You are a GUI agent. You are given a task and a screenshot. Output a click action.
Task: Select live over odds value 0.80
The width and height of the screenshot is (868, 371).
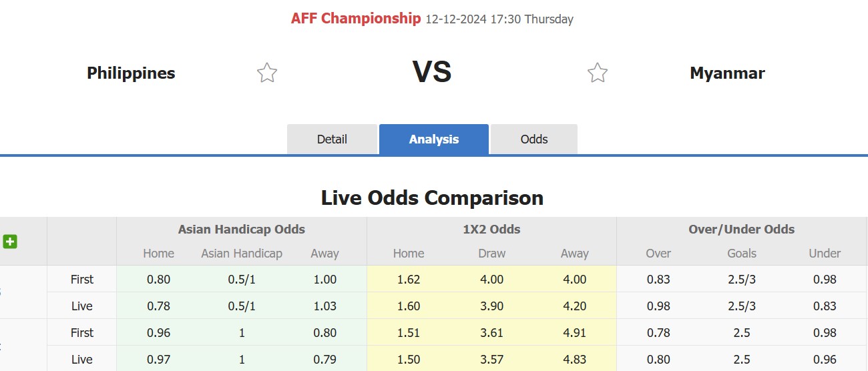pyautogui.click(x=658, y=360)
